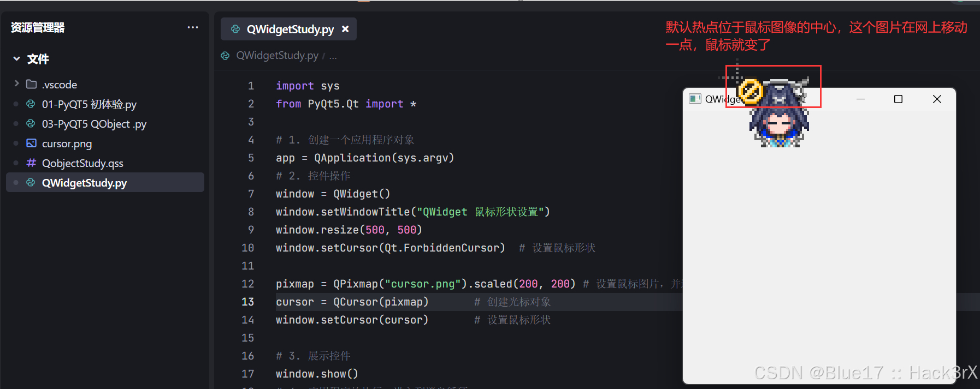Click comment '# 1. 创建一个应用程序对象'
The image size is (980, 389).
(x=345, y=140)
